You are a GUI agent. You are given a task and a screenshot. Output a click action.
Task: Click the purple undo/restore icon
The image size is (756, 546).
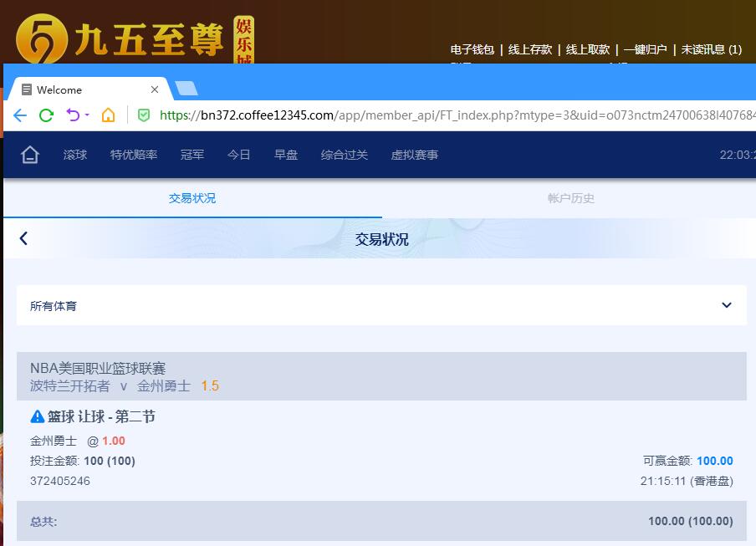pos(73,115)
